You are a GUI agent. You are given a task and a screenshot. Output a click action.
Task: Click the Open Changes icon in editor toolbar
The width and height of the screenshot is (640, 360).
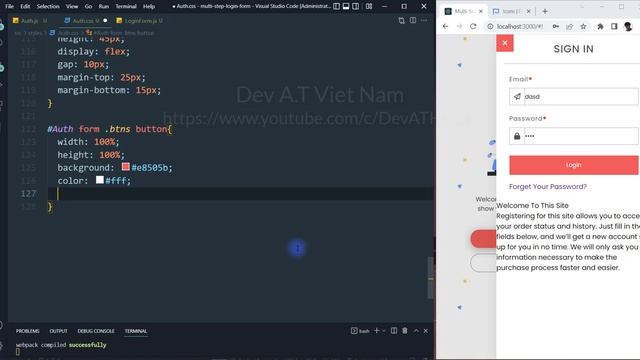(x=401, y=20)
